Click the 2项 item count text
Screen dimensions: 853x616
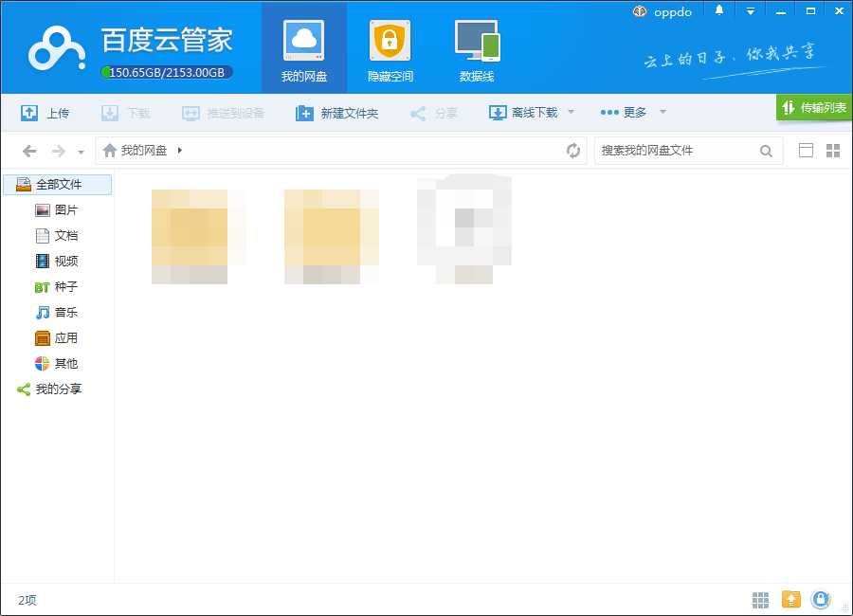coord(27,600)
